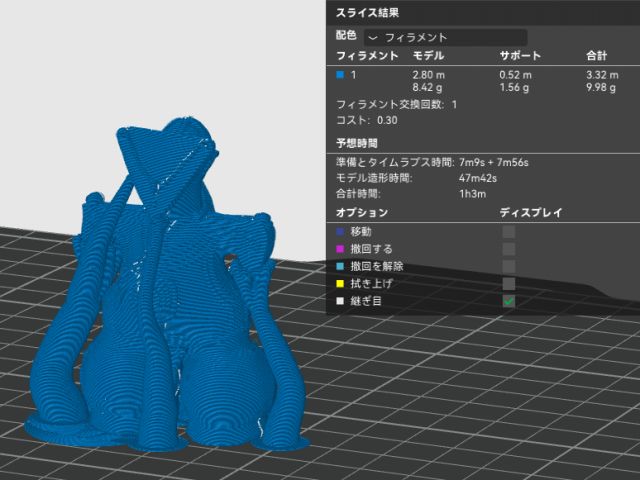Click the dark blue 移動 legend square
The width and height of the screenshot is (640, 480).
(341, 231)
